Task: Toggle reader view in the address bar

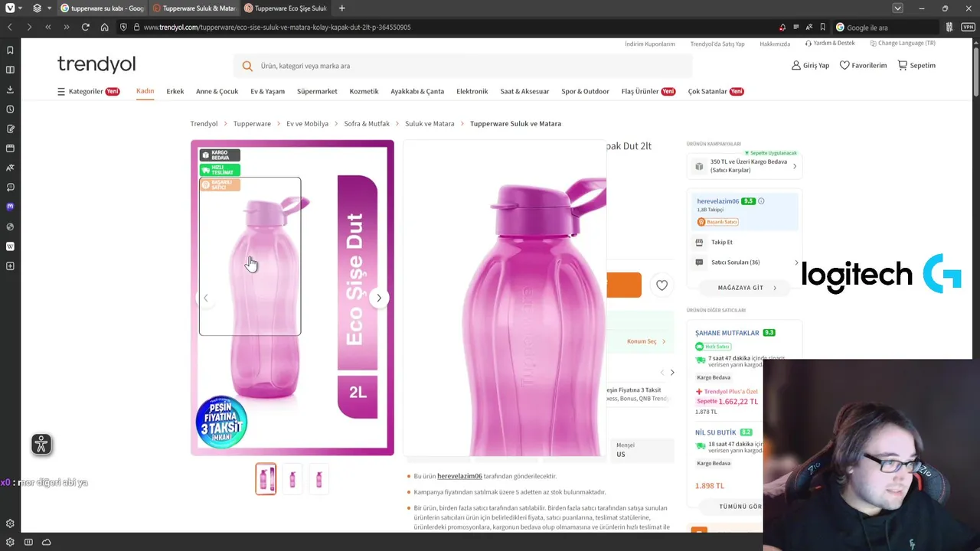Action: pyautogui.click(x=795, y=27)
